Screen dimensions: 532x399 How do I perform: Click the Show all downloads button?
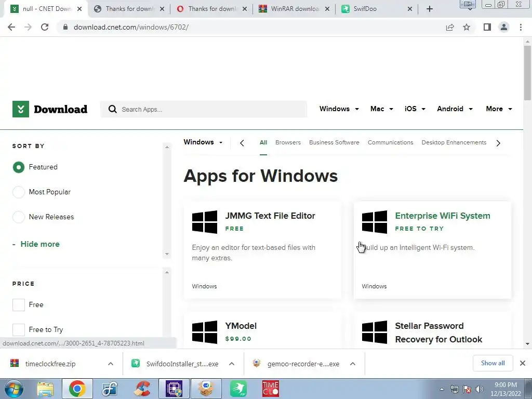[493, 363]
